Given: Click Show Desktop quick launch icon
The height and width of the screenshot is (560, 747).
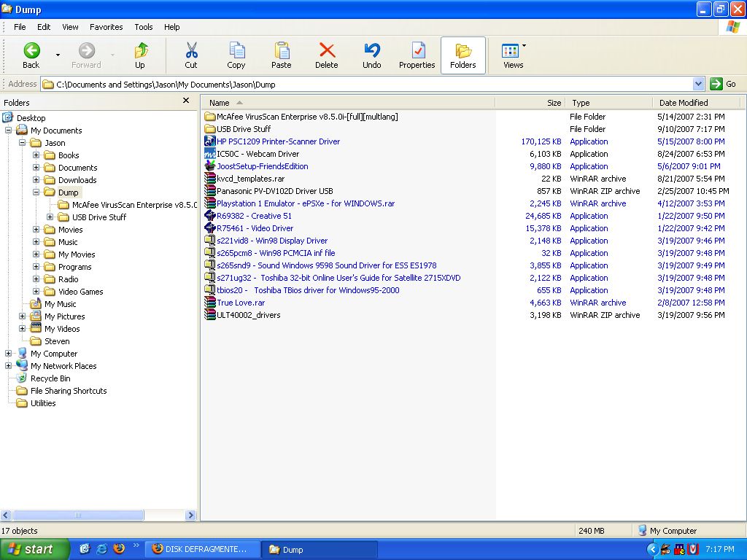Looking at the screenshot, I should pos(85,548).
